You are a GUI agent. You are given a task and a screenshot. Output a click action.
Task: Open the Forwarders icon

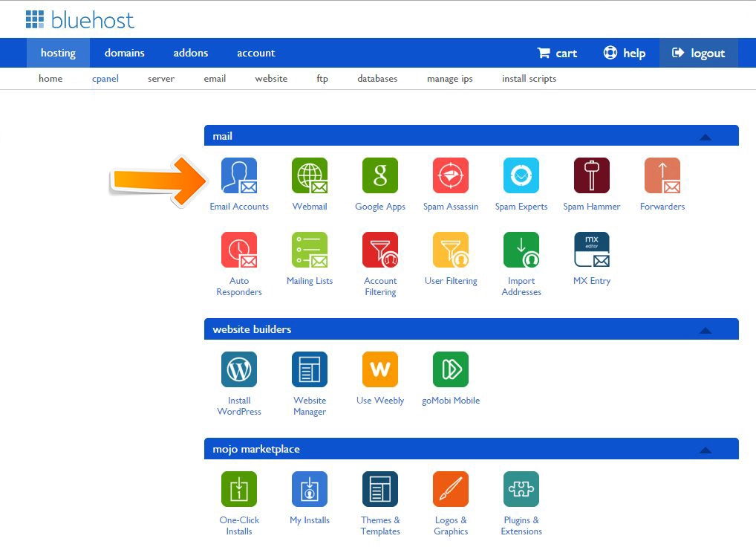coord(662,175)
